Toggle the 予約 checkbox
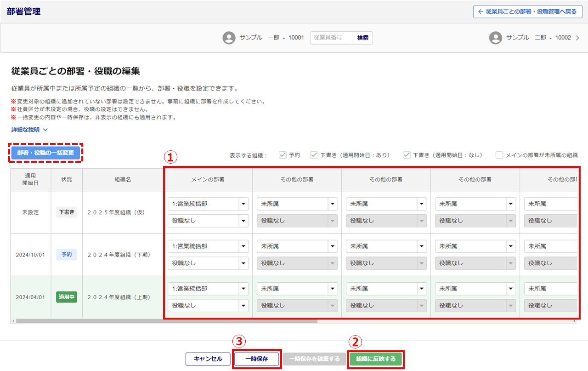This screenshot has height=371, width=588. 283,155
